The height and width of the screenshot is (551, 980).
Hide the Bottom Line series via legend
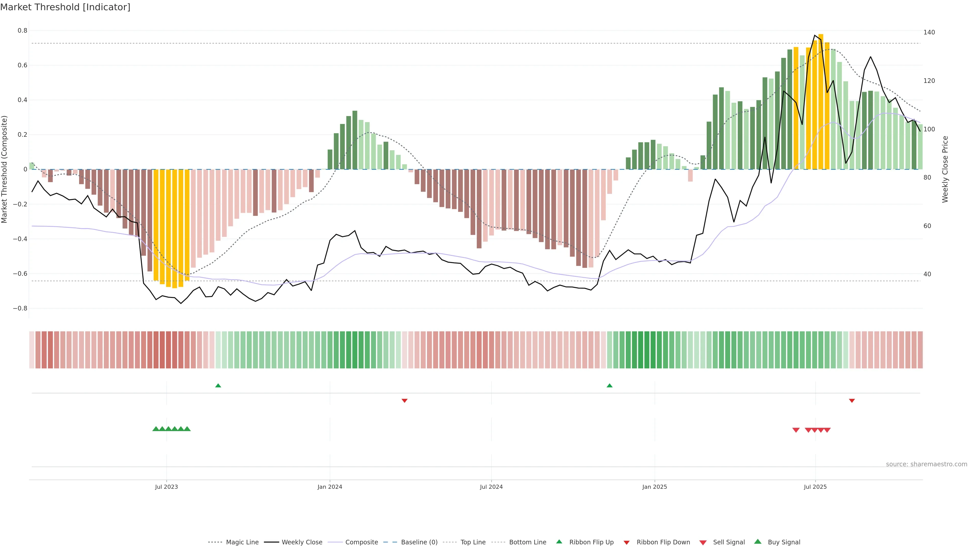pyautogui.click(x=527, y=542)
